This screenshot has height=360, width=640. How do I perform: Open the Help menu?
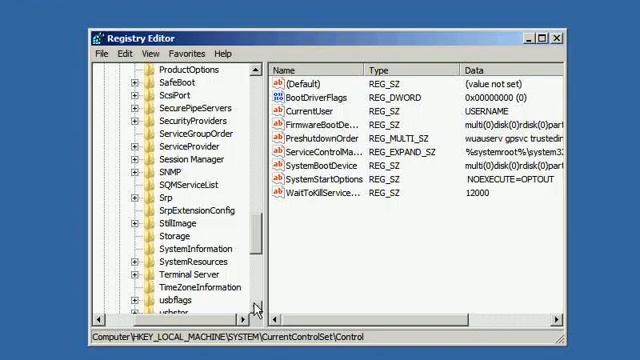tap(223, 54)
